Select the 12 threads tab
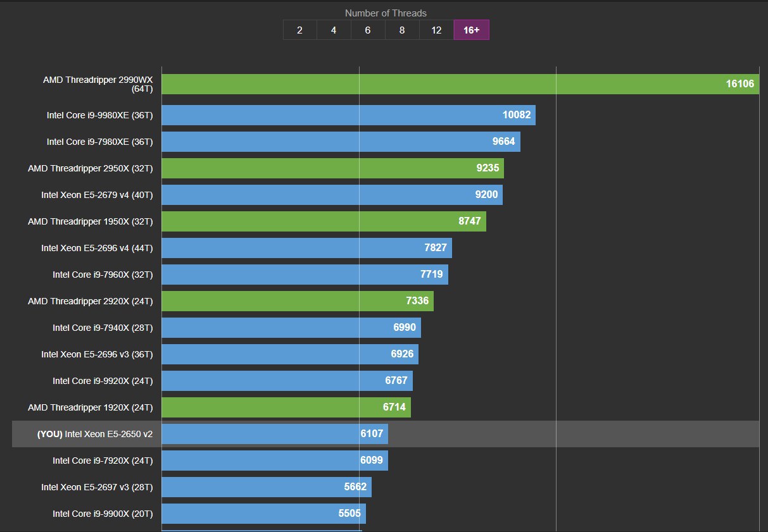 (436, 30)
